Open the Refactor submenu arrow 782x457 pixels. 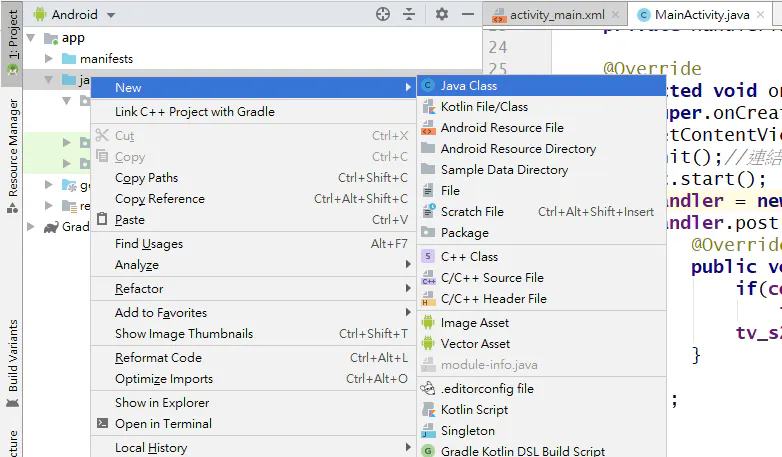[408, 288]
